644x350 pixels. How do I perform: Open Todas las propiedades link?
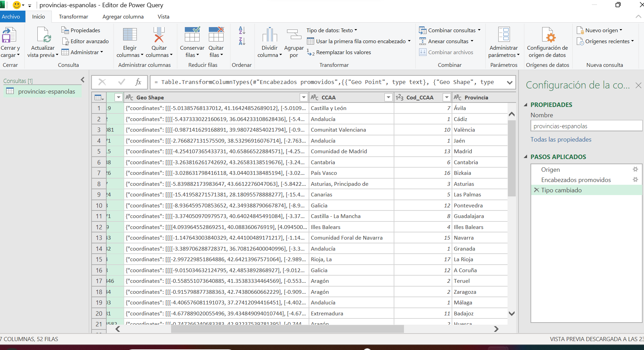click(561, 140)
